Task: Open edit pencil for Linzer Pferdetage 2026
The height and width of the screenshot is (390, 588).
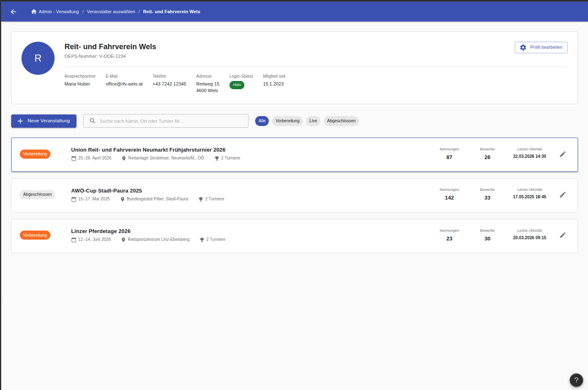Action: tap(562, 235)
